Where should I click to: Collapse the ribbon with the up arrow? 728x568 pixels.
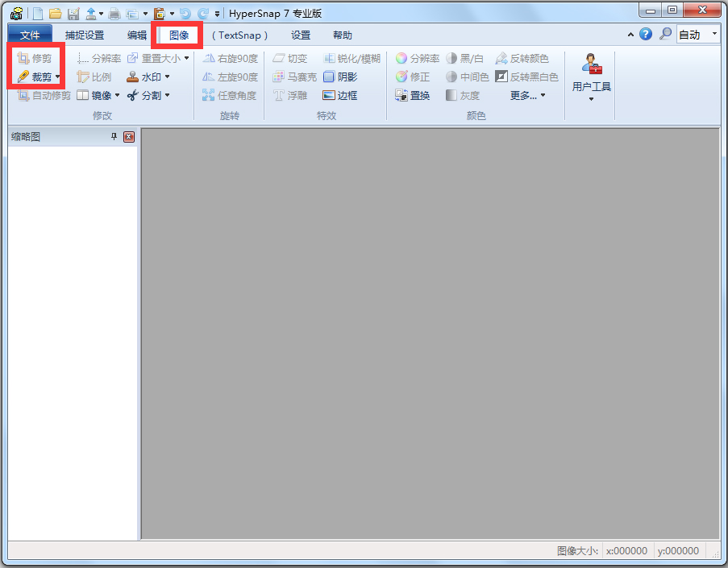pyautogui.click(x=630, y=35)
